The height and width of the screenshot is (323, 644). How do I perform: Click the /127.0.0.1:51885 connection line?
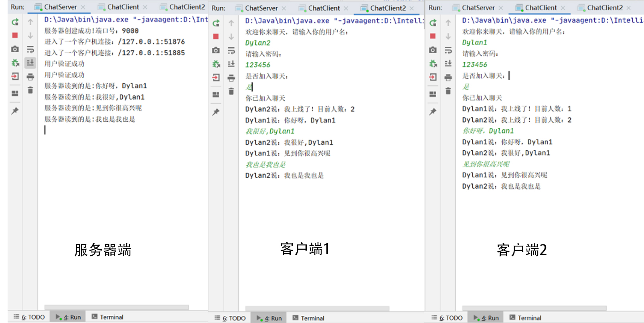click(x=115, y=53)
